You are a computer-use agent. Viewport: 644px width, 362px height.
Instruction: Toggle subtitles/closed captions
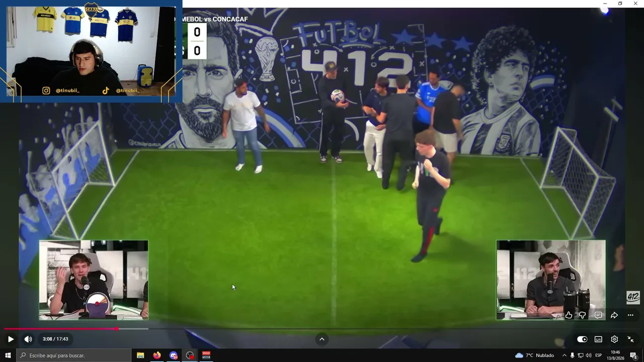(x=598, y=339)
